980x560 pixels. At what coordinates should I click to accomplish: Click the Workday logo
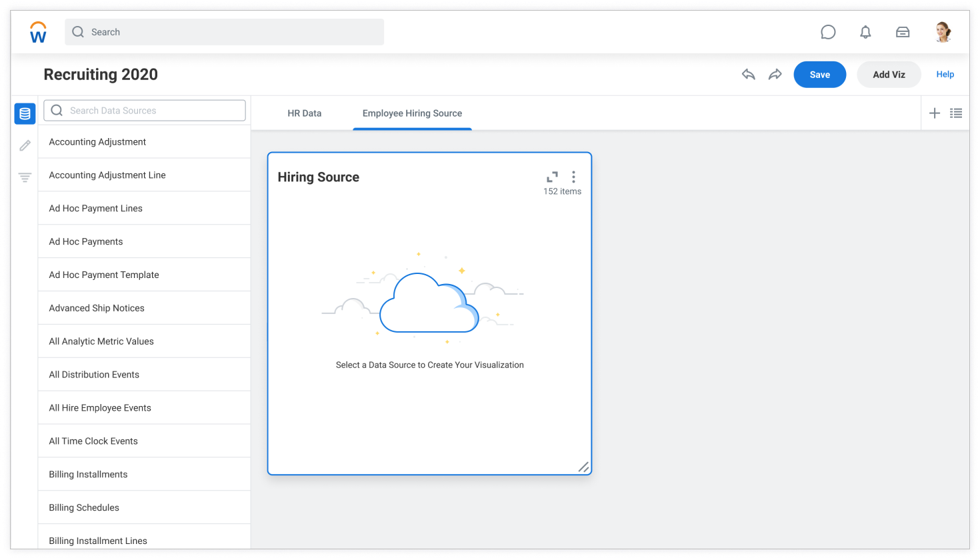click(x=38, y=32)
